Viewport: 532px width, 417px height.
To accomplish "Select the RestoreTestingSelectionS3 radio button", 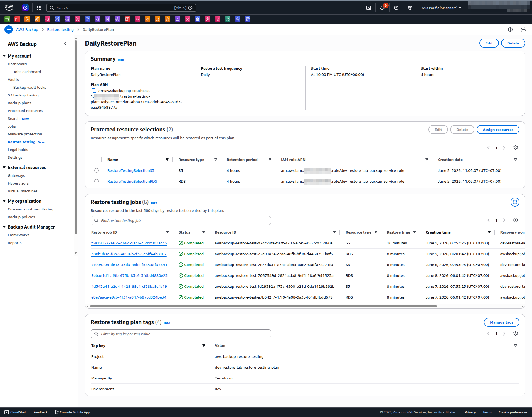I will [97, 170].
